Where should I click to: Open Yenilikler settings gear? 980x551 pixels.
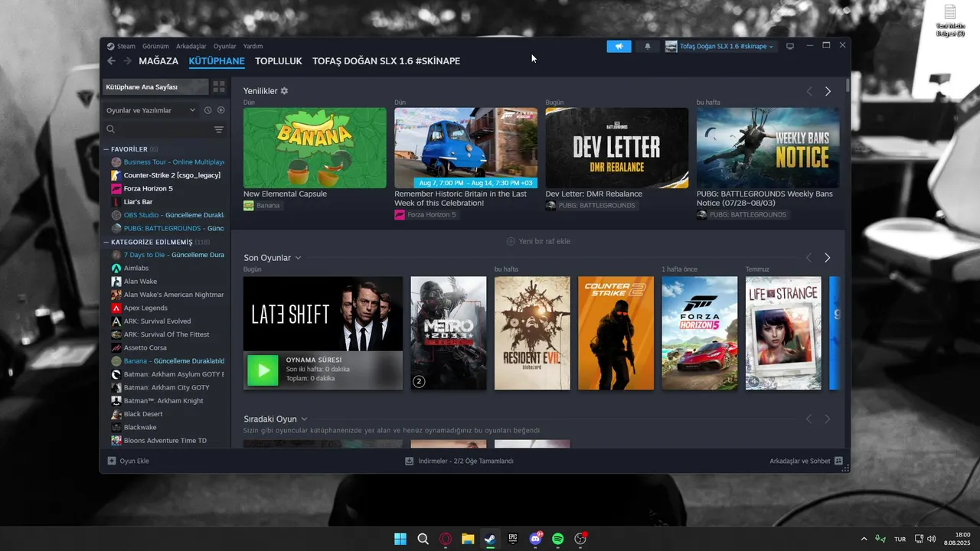[284, 90]
